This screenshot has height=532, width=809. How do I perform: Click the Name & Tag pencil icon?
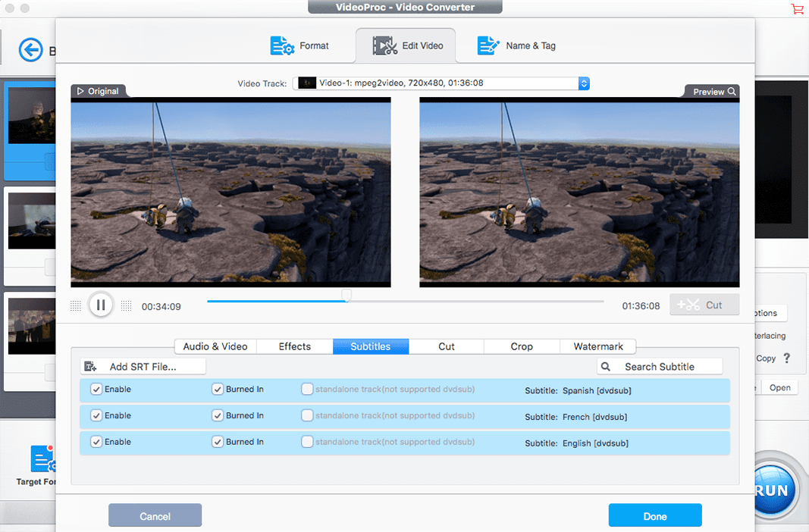pos(488,45)
